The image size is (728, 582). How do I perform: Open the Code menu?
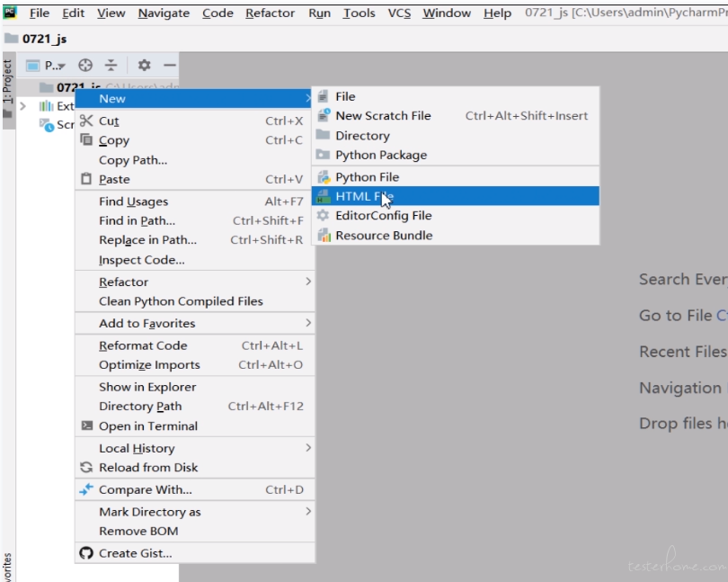(218, 13)
